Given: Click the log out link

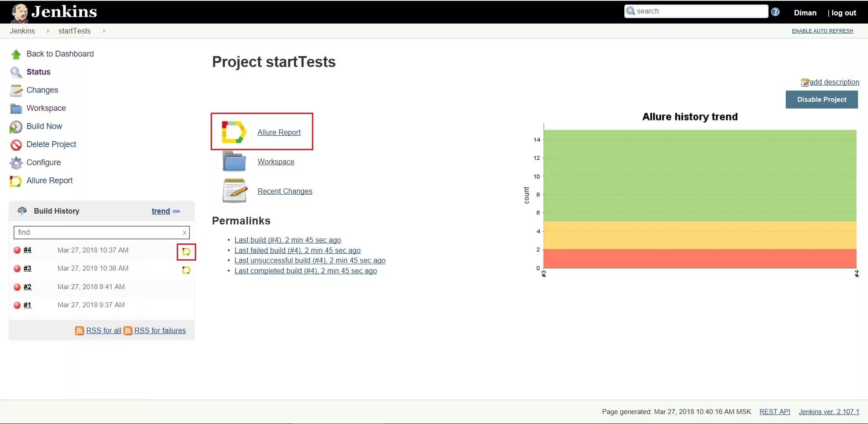Looking at the screenshot, I should point(844,13).
